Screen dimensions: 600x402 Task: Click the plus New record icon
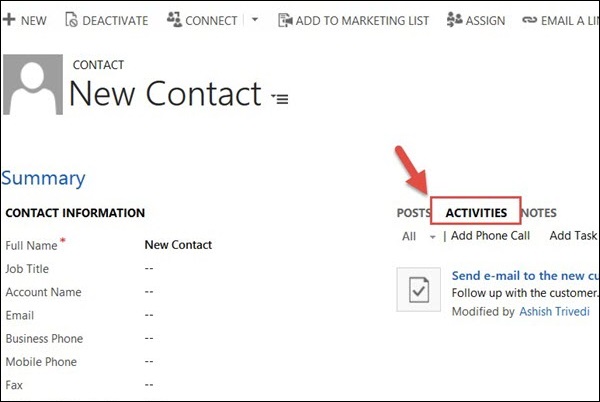pyautogui.click(x=9, y=20)
